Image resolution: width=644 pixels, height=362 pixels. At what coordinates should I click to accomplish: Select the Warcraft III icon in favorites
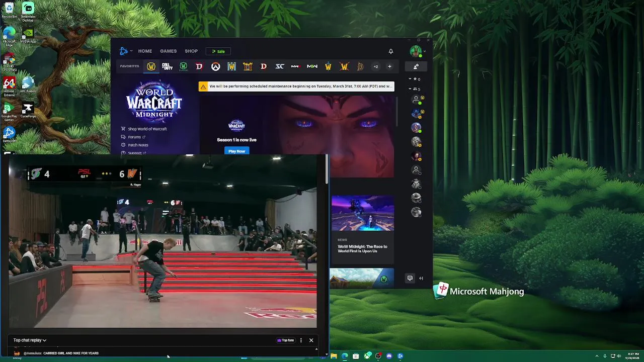231,66
